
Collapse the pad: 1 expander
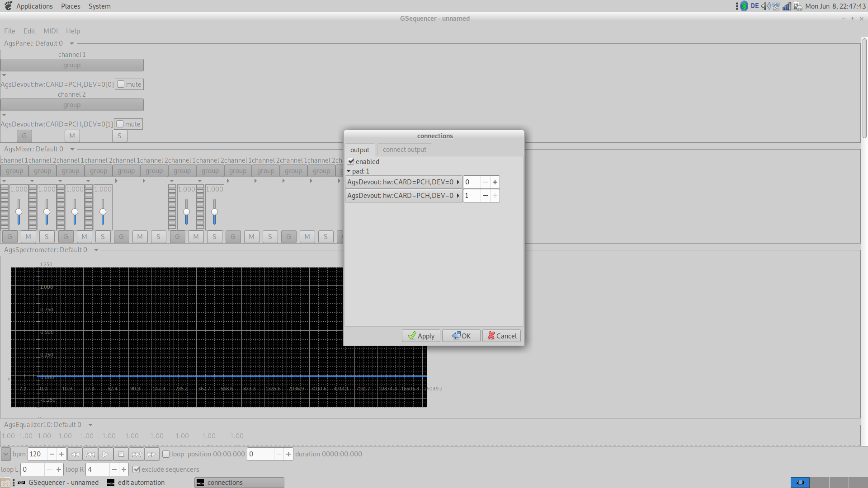(x=349, y=171)
